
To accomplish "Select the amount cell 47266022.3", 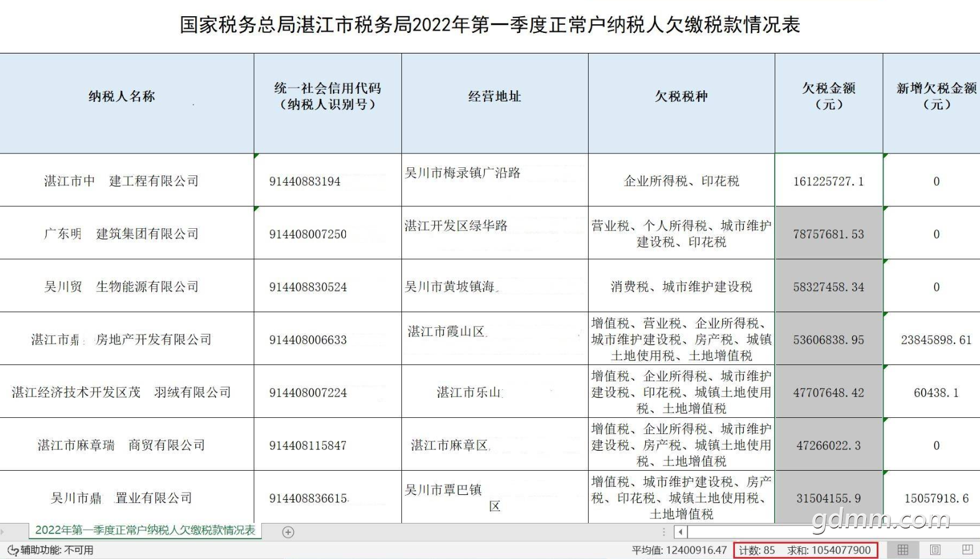I will tap(829, 445).
